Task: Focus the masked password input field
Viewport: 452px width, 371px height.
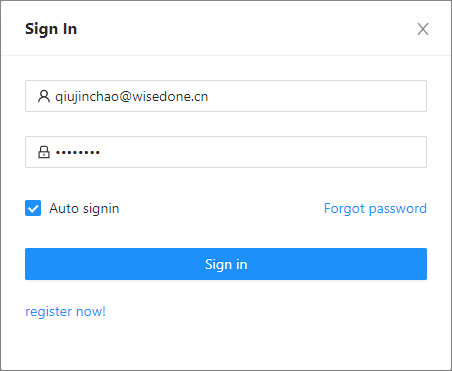Action: pyautogui.click(x=226, y=152)
